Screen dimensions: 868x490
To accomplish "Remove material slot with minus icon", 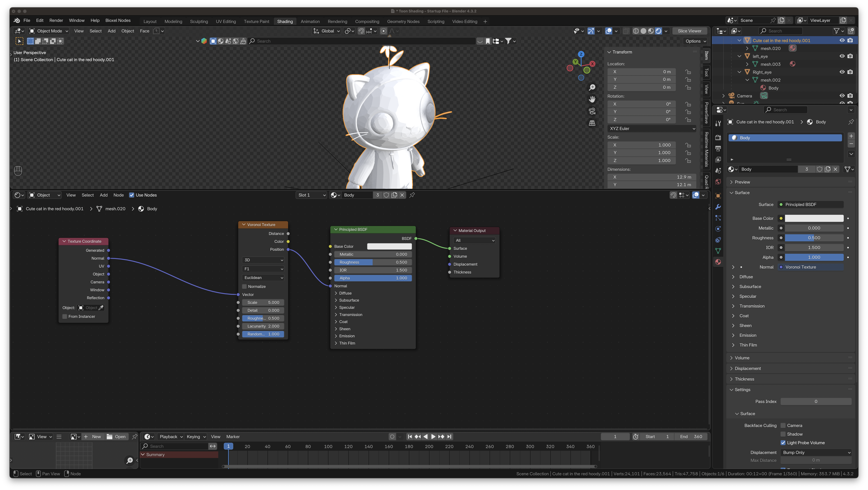I will (851, 144).
